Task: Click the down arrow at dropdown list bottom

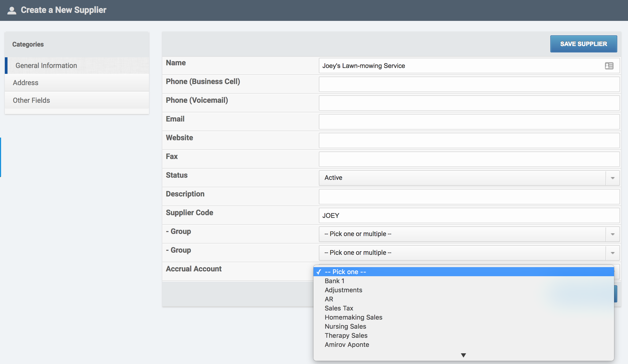Action: [463, 355]
